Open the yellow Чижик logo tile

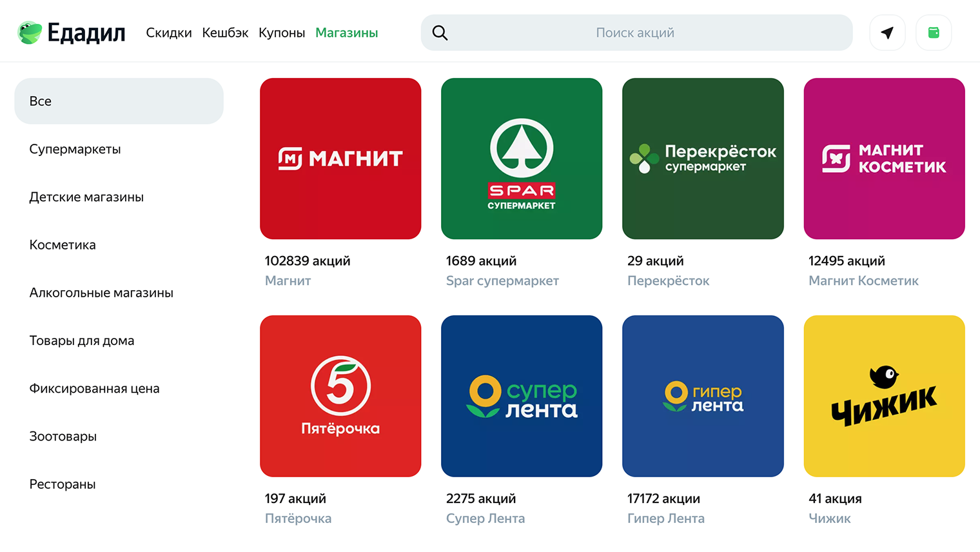point(884,396)
